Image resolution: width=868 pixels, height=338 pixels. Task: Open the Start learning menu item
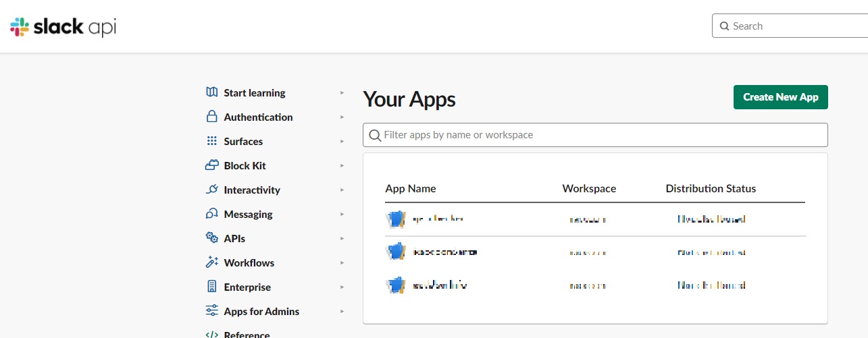point(255,93)
